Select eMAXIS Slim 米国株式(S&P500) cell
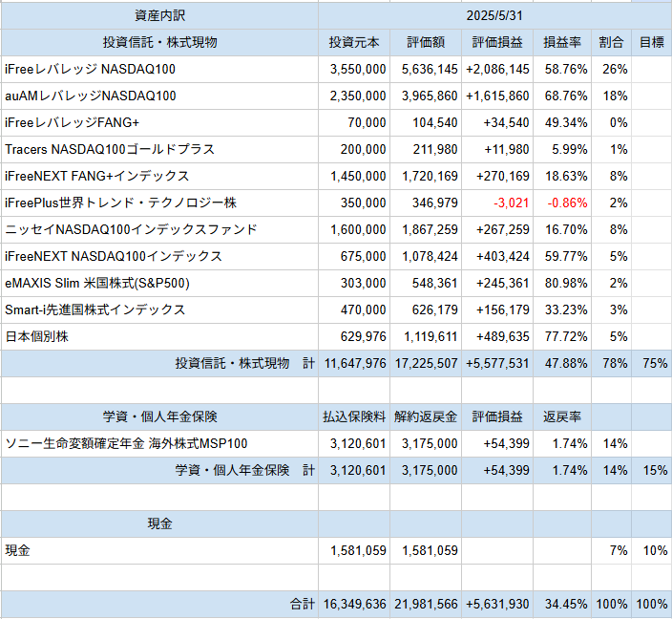This screenshot has height=619, width=672. click(x=159, y=283)
